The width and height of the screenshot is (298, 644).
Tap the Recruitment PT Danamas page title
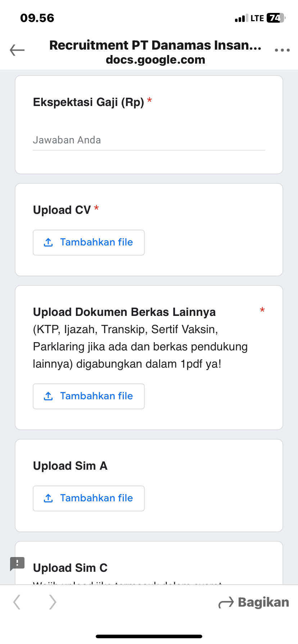[155, 45]
